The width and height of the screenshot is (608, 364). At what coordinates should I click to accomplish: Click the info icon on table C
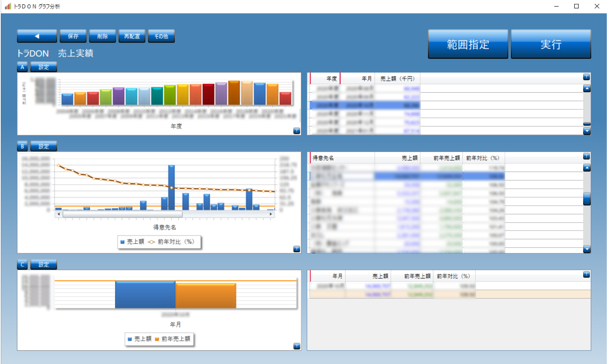click(x=586, y=275)
